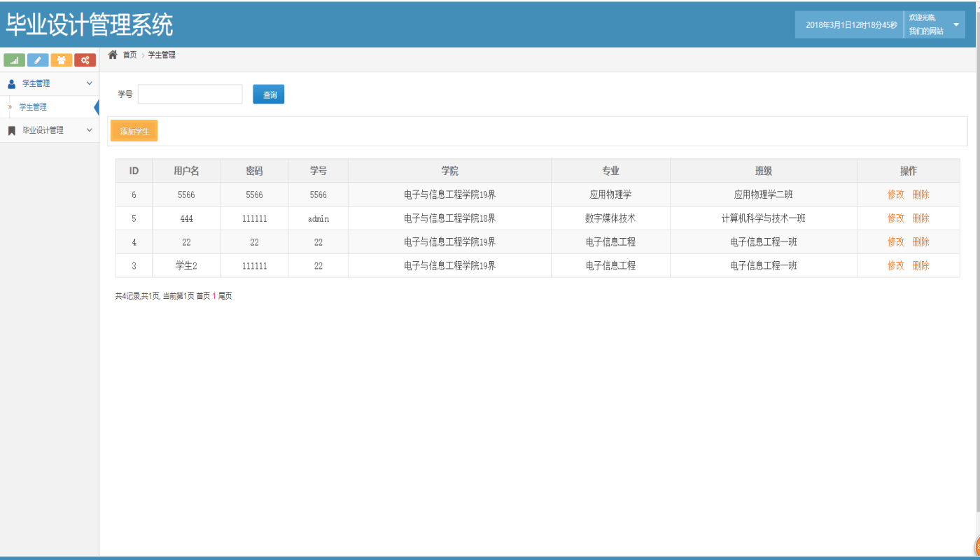The height and width of the screenshot is (560, 980).
Task: Click 修改 for user 5566 row
Action: coord(895,195)
